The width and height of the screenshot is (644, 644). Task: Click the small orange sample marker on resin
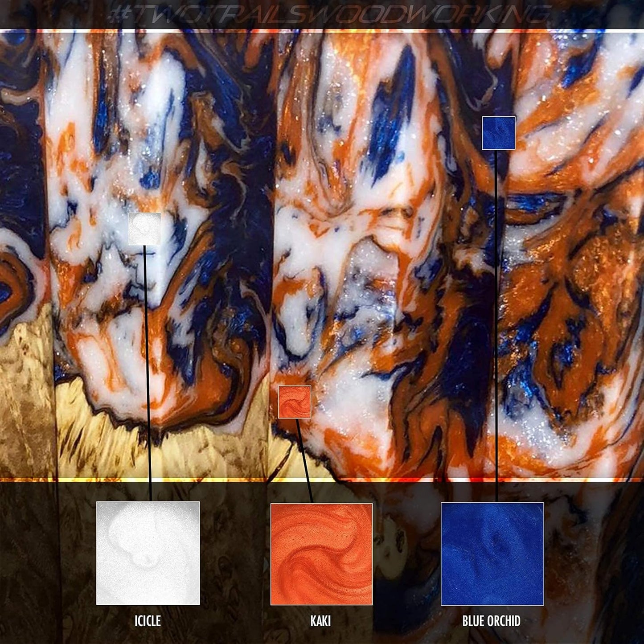click(295, 402)
